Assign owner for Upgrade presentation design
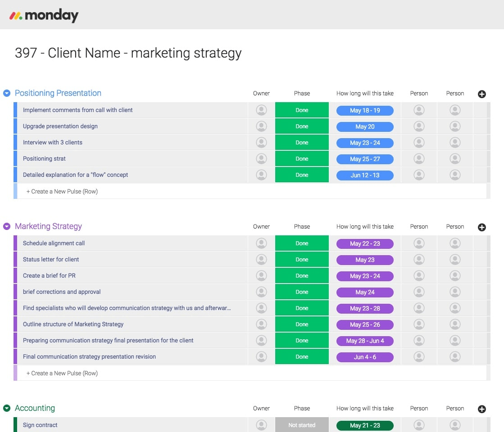 coord(261,126)
